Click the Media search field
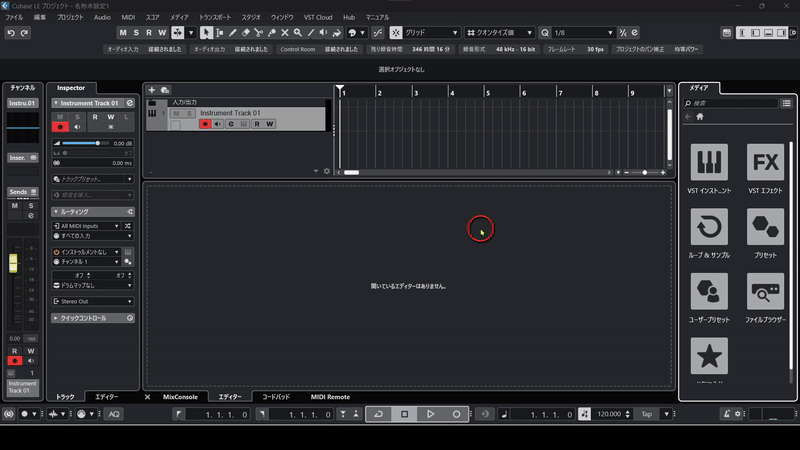 [x=731, y=103]
